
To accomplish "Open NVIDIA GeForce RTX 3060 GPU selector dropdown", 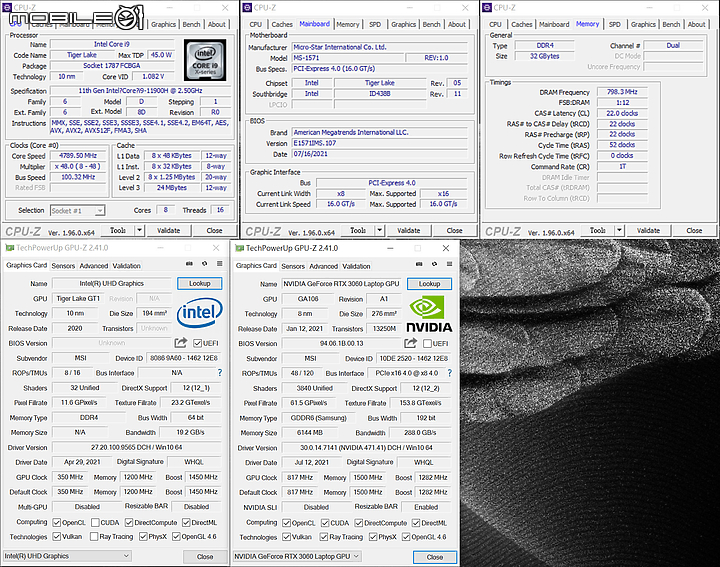I will click(x=297, y=556).
